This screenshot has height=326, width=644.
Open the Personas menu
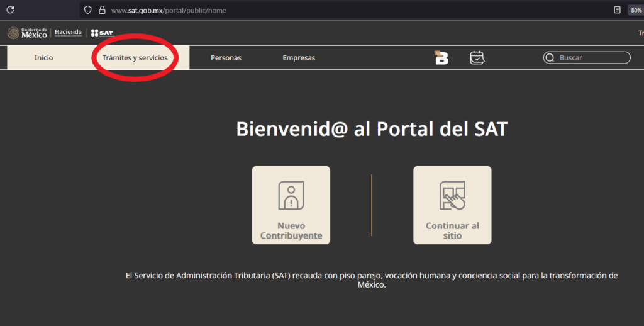(226, 58)
